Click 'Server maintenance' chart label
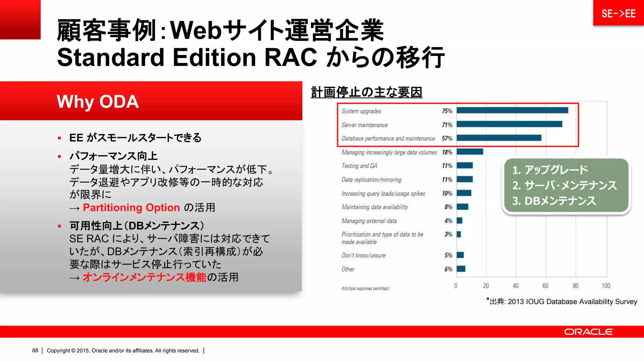The width and height of the screenshot is (644, 362). (x=364, y=125)
